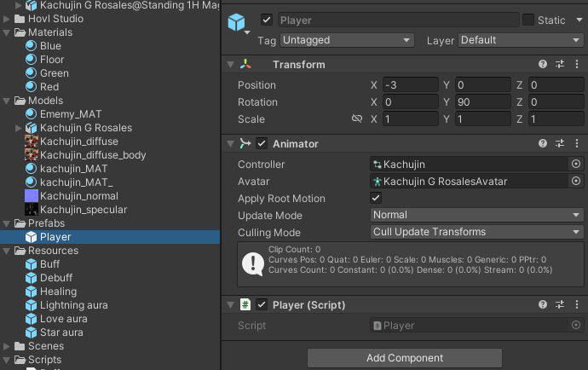
Task: Click the Controller field showing Kachujin
Action: (470, 164)
